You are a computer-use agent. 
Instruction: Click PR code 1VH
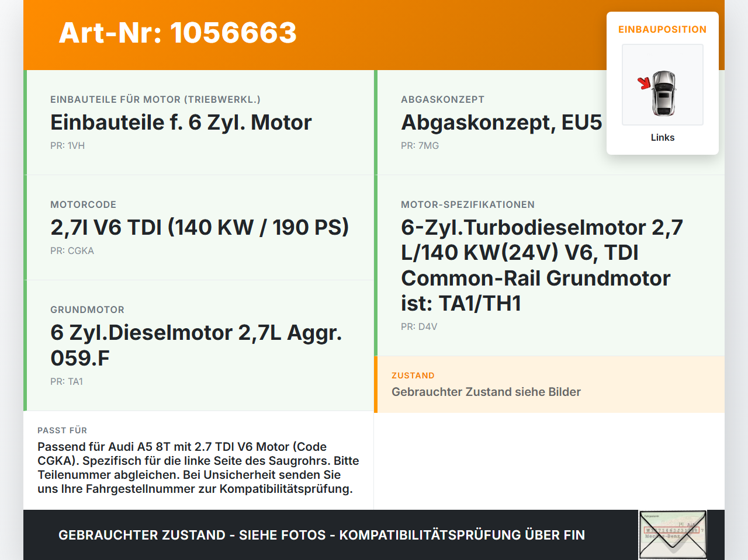(x=67, y=145)
